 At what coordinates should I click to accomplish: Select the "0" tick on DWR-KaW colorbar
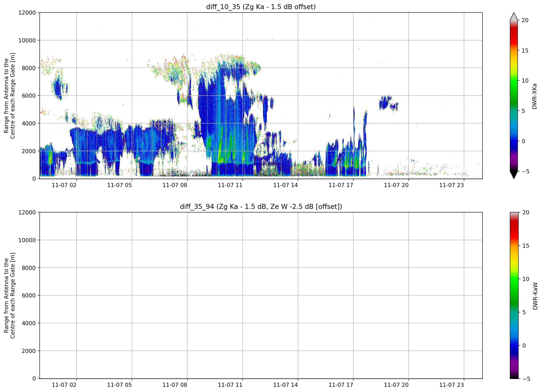point(524,345)
